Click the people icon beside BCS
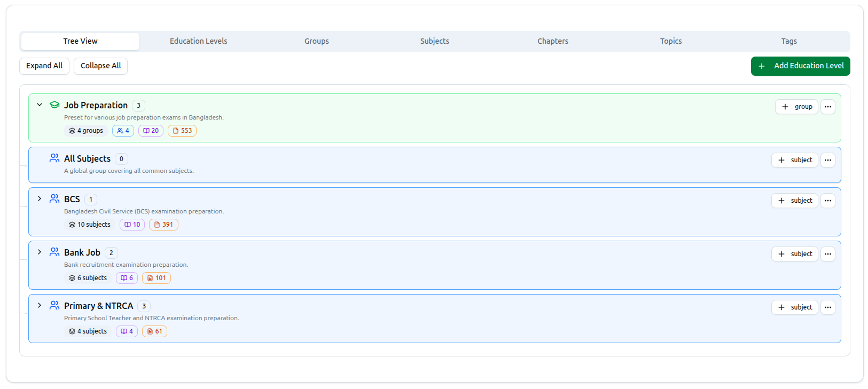Image resolution: width=868 pixels, height=389 pixels. (54, 199)
